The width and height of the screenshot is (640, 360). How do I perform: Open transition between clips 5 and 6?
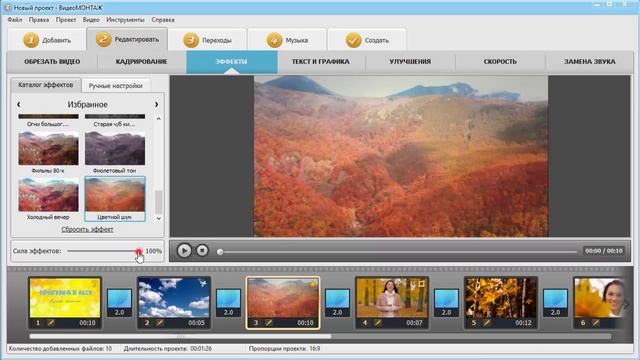[x=555, y=303]
